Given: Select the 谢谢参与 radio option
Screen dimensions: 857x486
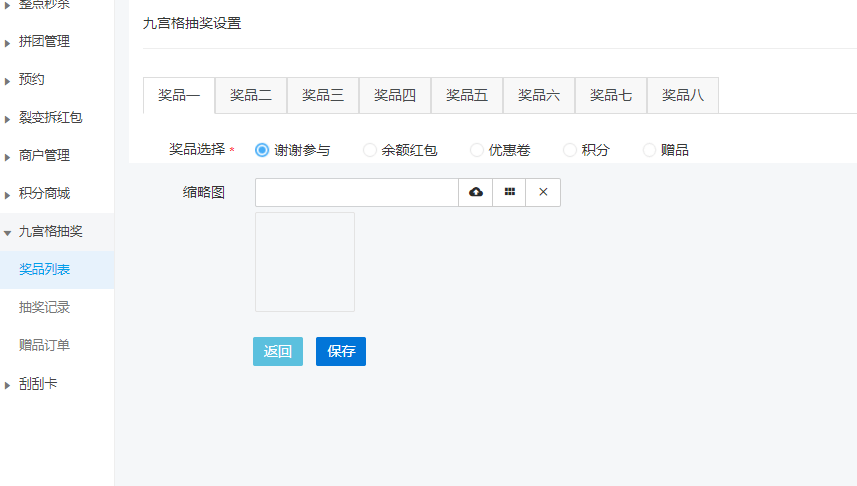Looking at the screenshot, I should (x=262, y=150).
